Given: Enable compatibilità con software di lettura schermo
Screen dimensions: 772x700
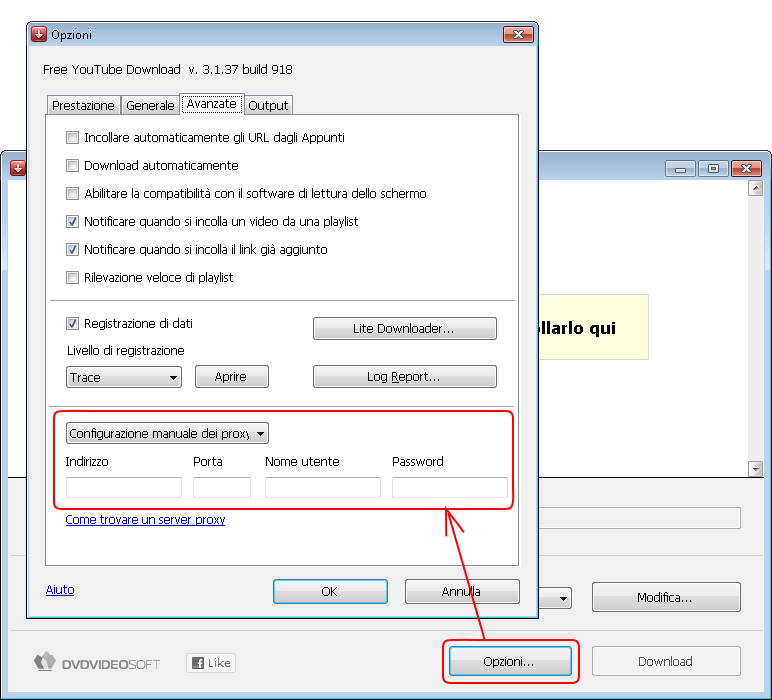Looking at the screenshot, I should point(72,193).
